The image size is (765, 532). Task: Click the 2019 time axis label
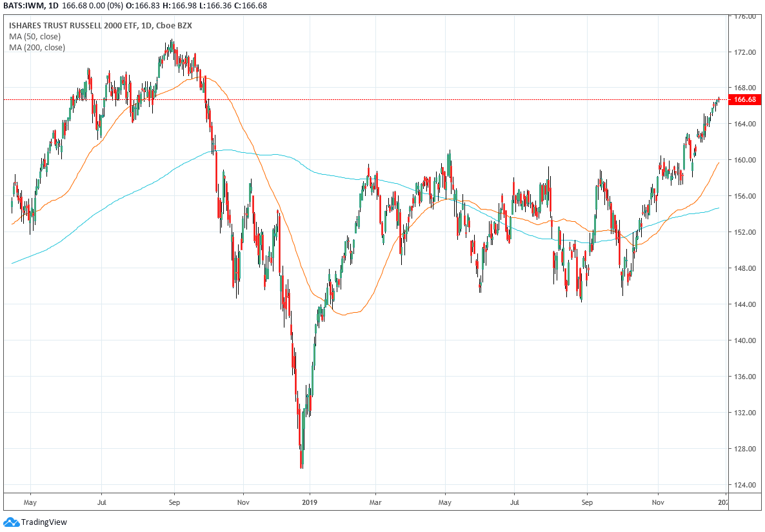point(310,502)
